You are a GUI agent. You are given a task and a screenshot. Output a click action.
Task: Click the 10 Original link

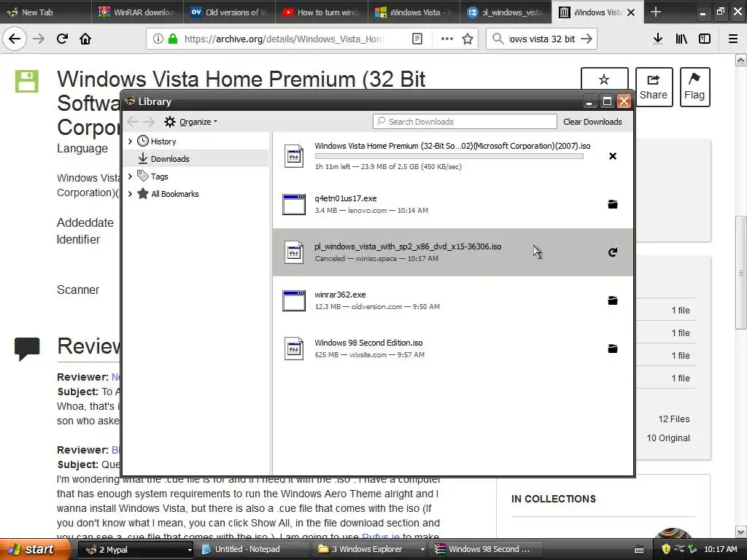tap(668, 438)
